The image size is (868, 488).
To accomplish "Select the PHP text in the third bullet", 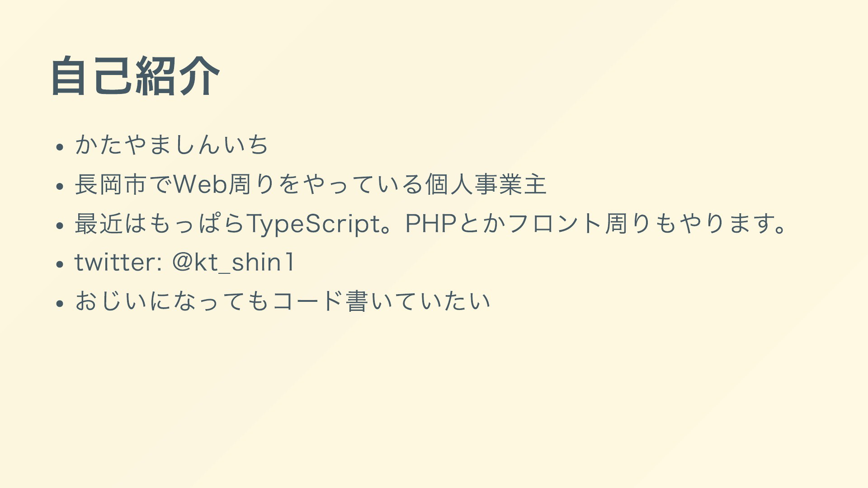I will click(x=431, y=223).
